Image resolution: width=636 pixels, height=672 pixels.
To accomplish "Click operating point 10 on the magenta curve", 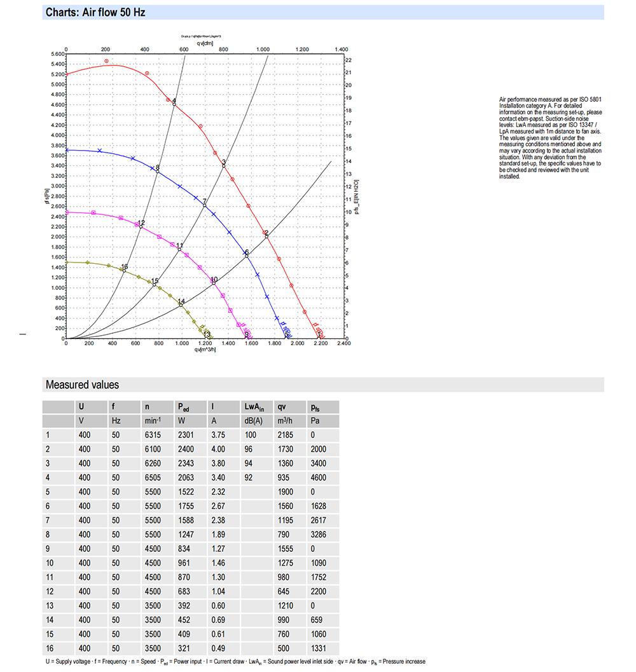I will 214,283.
